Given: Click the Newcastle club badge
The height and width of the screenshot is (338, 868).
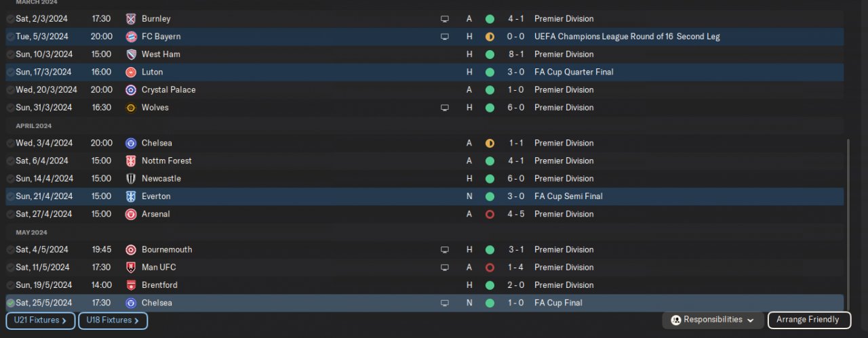Looking at the screenshot, I should [131, 179].
